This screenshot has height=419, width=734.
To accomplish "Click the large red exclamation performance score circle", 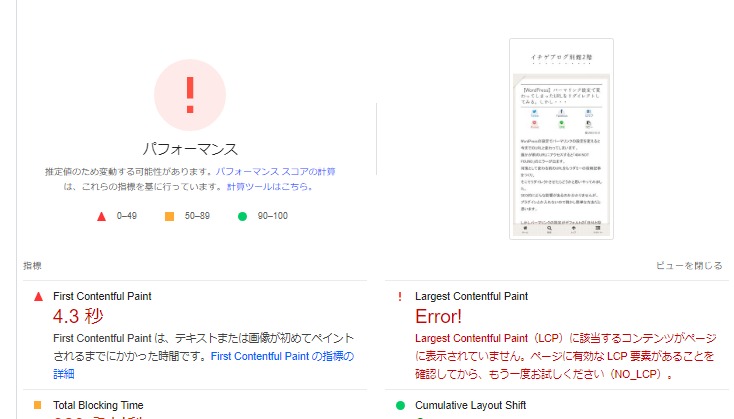I will 190,94.
